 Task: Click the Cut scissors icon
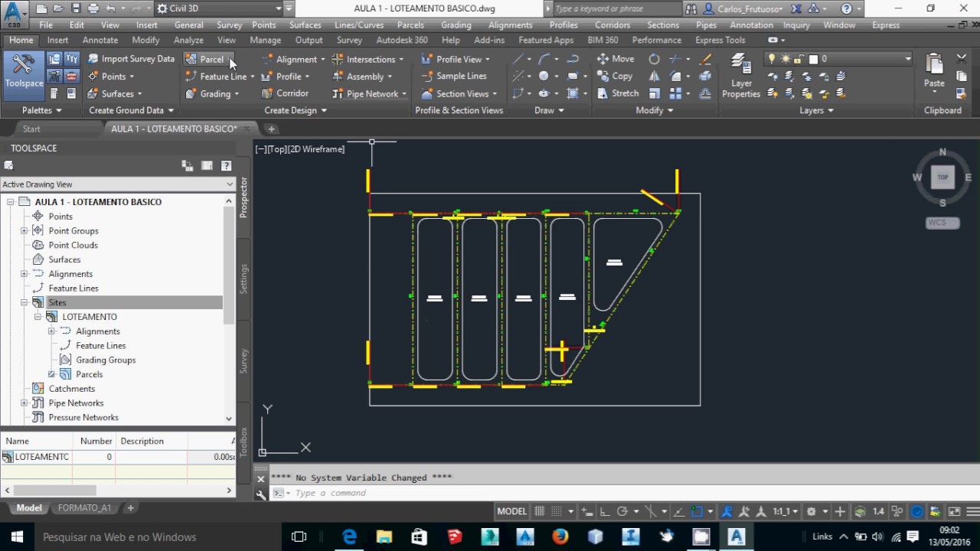click(962, 59)
